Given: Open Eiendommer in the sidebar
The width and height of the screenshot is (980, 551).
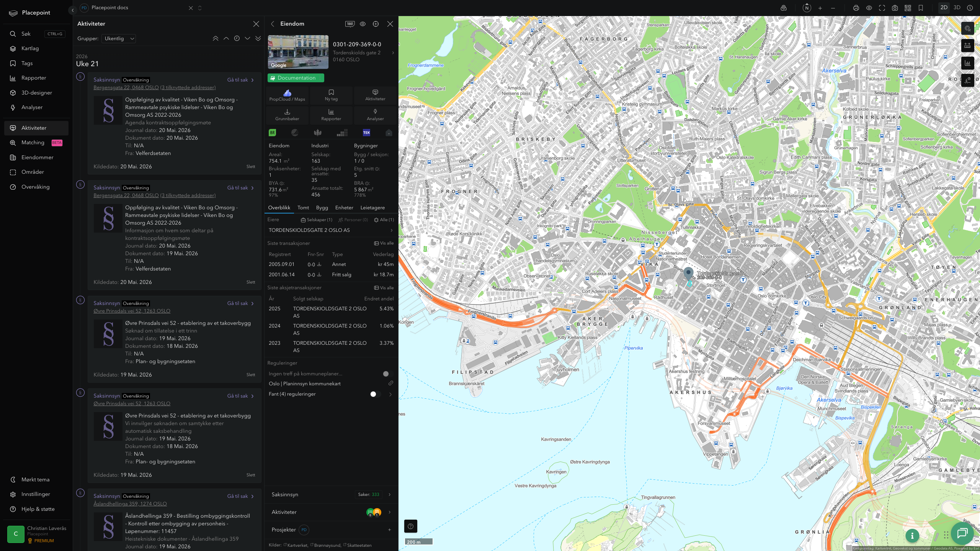Looking at the screenshot, I should click(36, 157).
